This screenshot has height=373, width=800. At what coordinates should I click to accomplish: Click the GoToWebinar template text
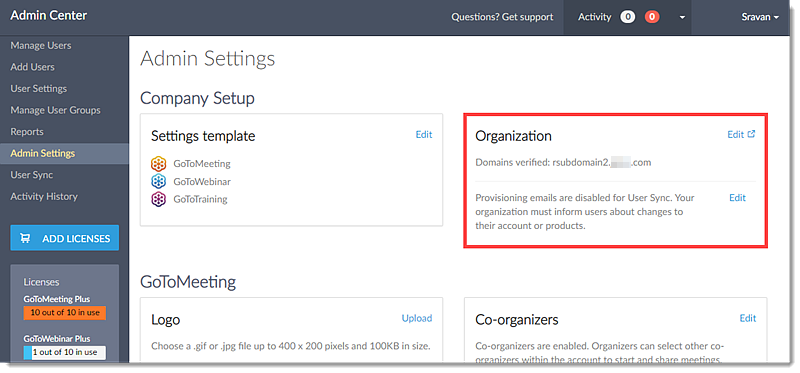point(202,181)
